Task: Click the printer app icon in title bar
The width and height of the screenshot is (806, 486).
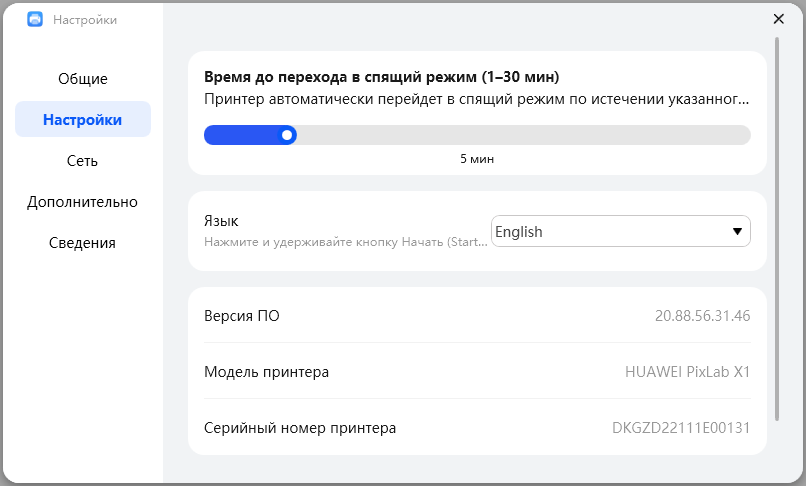Action: pyautogui.click(x=35, y=19)
